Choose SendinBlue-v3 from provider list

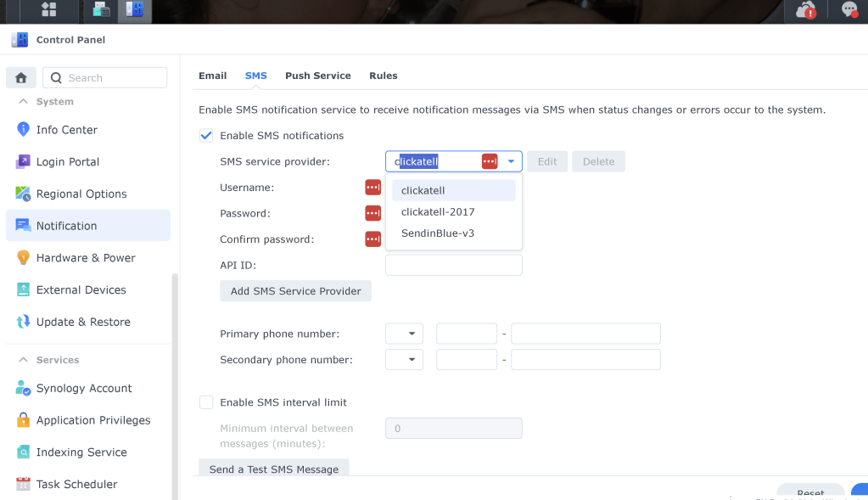click(453, 233)
